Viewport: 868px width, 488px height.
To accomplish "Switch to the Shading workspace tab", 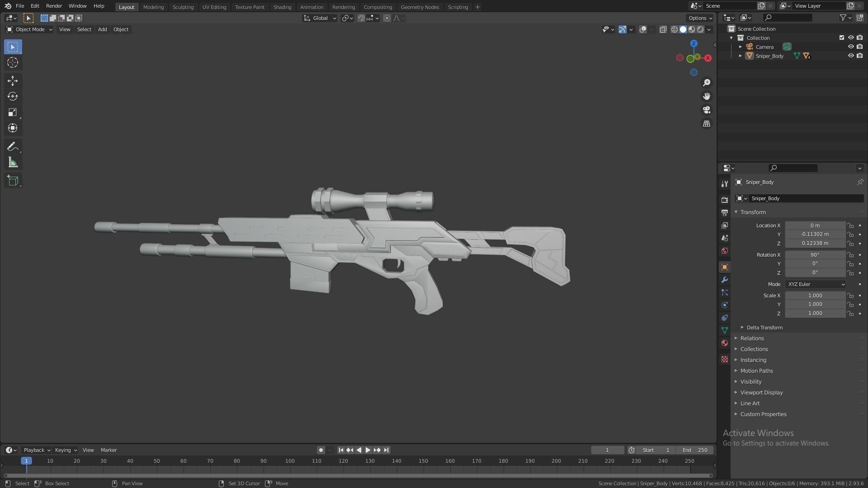I will pos(282,7).
